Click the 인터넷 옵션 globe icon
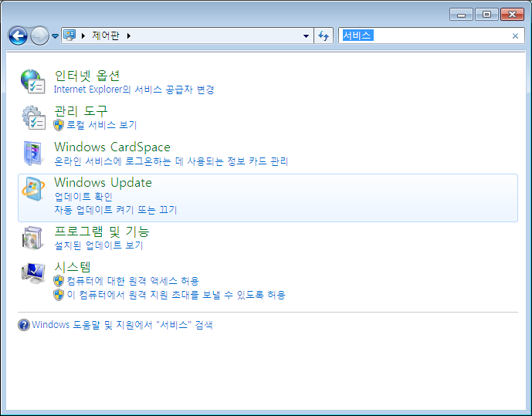The image size is (532, 416). (x=32, y=81)
